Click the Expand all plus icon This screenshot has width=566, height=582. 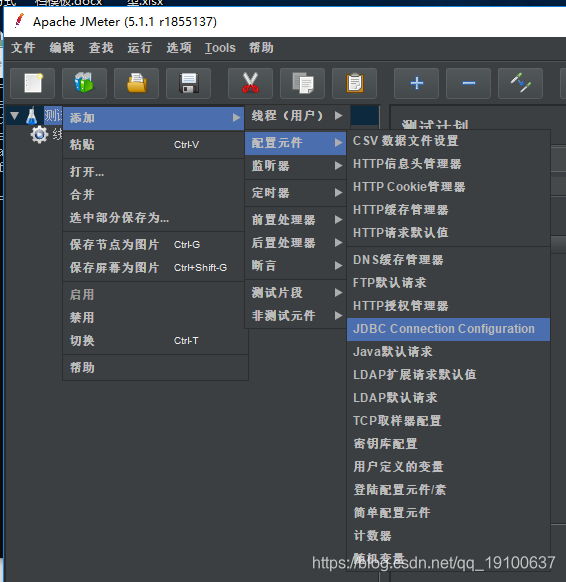tap(416, 83)
